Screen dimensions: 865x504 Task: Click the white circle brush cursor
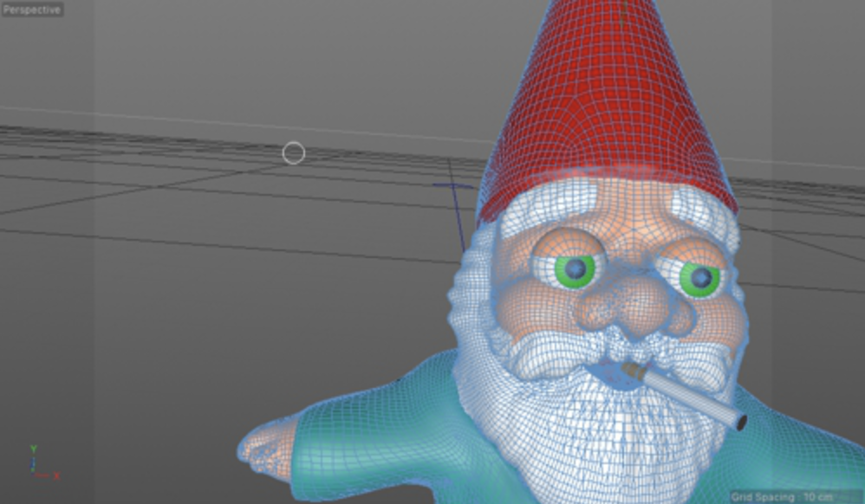click(294, 153)
